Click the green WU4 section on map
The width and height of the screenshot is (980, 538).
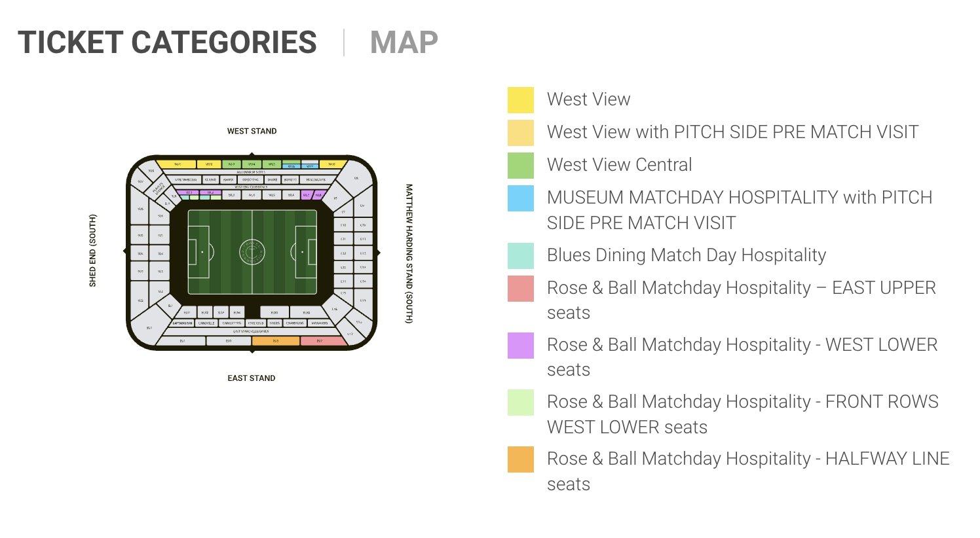(x=252, y=164)
